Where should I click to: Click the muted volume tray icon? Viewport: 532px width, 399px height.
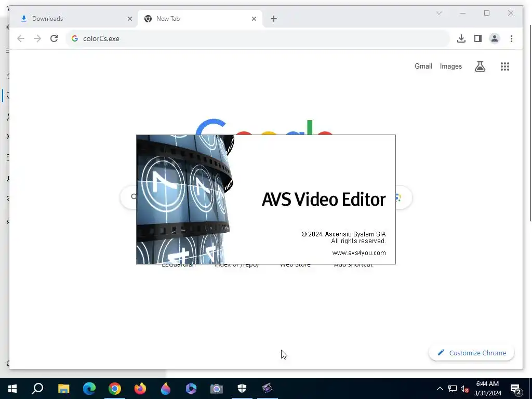[464, 389]
